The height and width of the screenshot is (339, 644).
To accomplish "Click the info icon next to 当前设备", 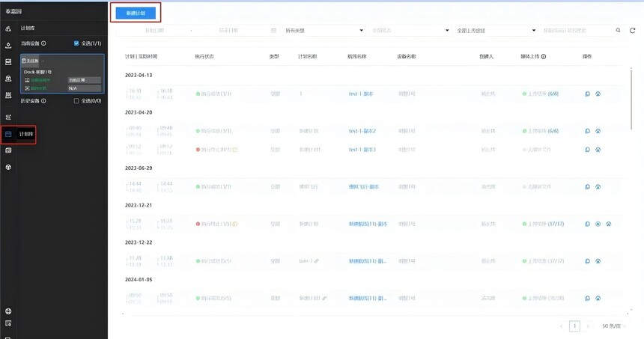I will click(x=43, y=43).
